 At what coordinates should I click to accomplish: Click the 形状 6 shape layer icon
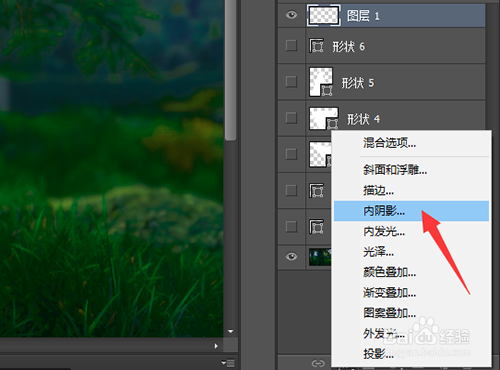316,46
